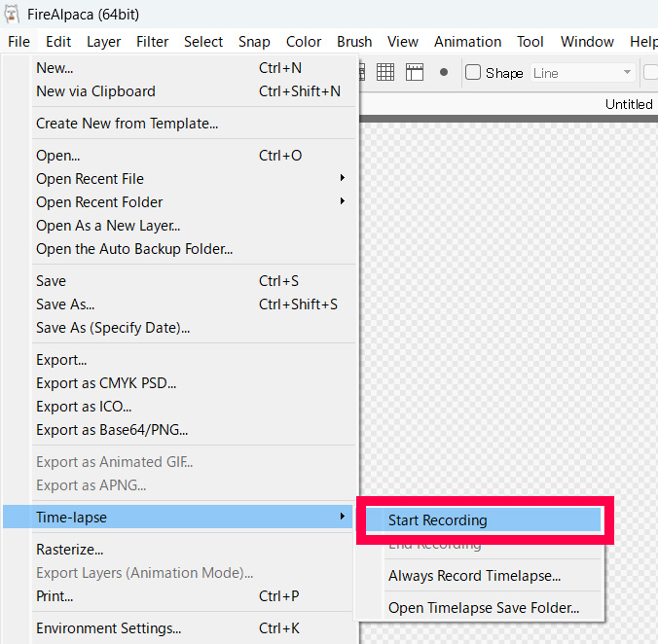The height and width of the screenshot is (644, 658).
Task: Open the Brush menu
Action: click(354, 42)
